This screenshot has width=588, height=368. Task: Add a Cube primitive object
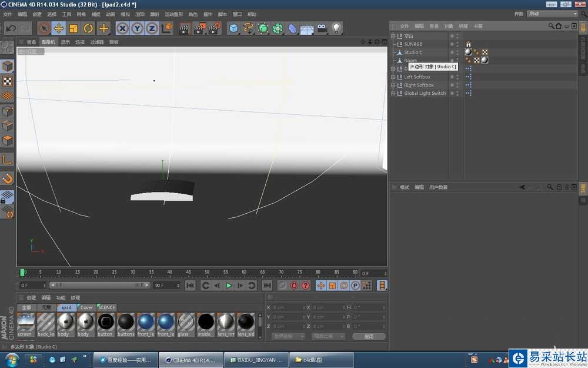click(234, 28)
